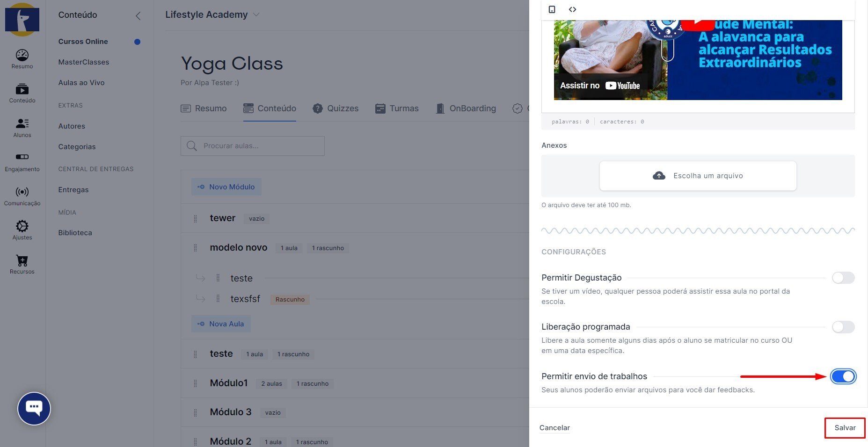
Task: Open the Comunicação broadcast icon
Action: 22,195
